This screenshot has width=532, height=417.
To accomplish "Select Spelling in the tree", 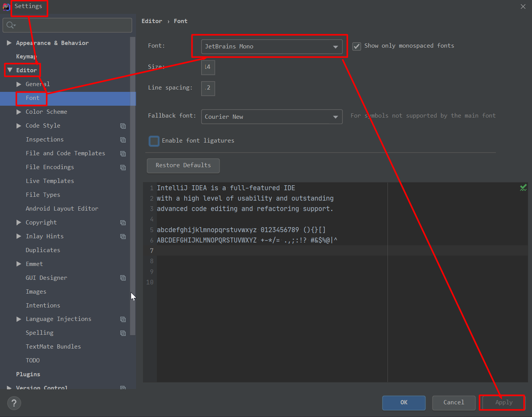I will pos(40,333).
